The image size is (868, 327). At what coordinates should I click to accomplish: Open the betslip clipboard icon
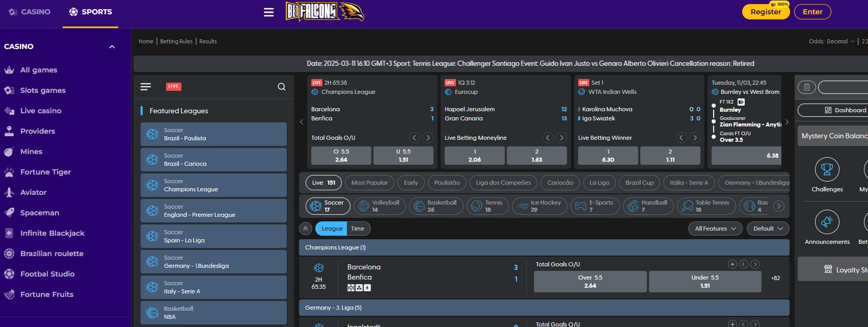(x=807, y=87)
